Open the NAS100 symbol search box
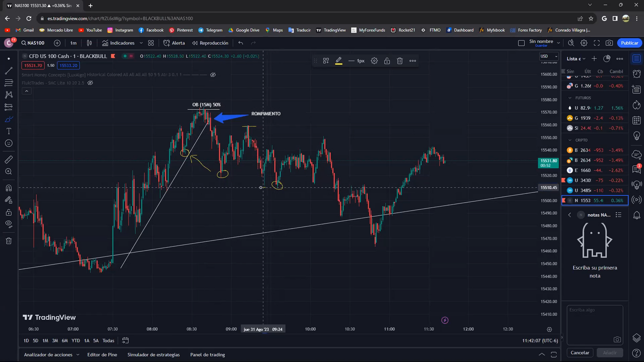This screenshot has width=644, height=362. [x=33, y=43]
